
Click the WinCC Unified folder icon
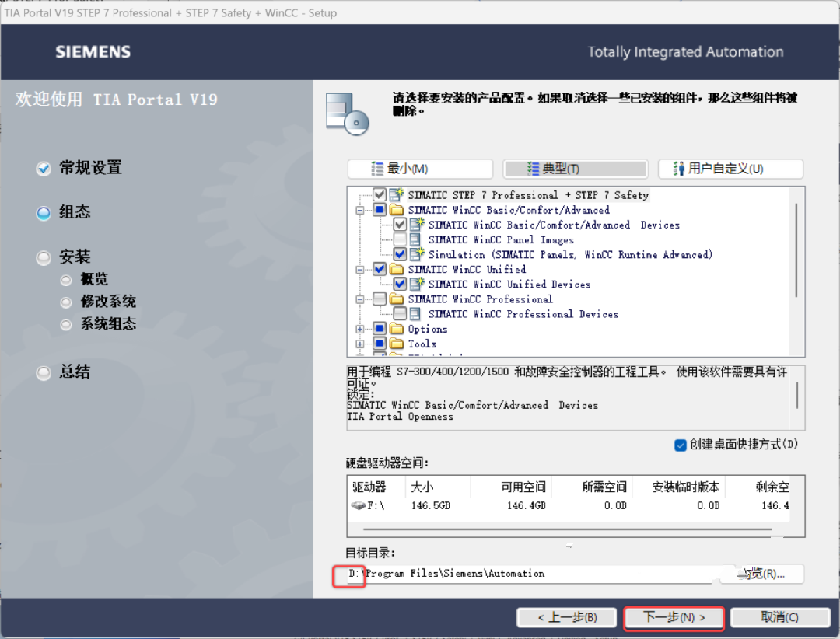[x=397, y=269]
